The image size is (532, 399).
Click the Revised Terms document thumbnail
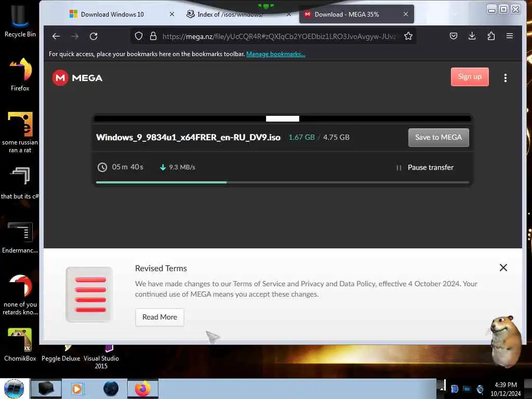[x=89, y=294]
